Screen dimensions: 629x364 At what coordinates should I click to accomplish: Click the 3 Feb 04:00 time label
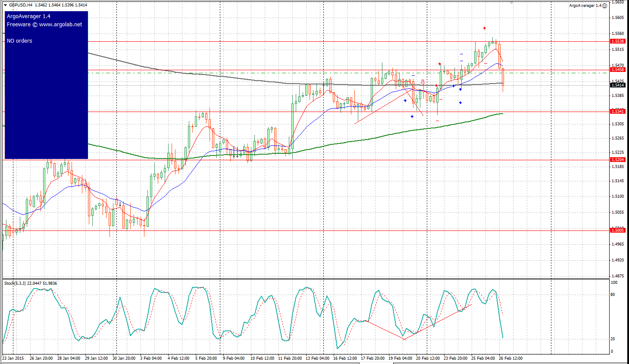click(x=151, y=358)
